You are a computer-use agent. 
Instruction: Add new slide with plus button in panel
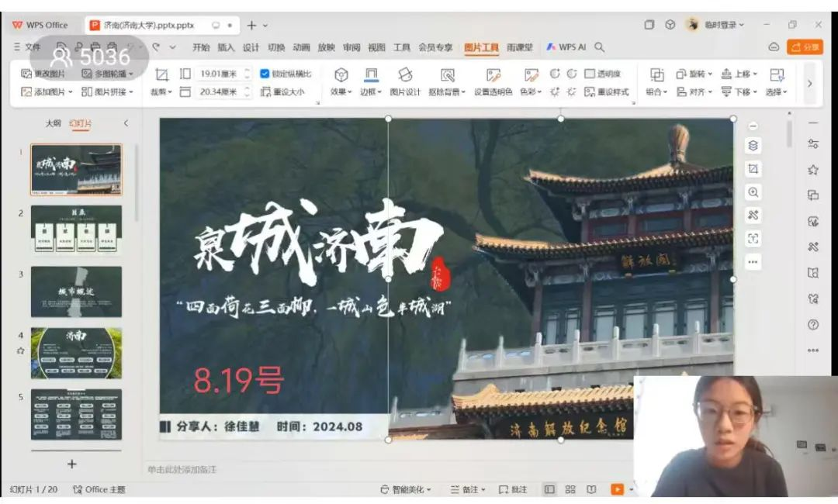71,464
